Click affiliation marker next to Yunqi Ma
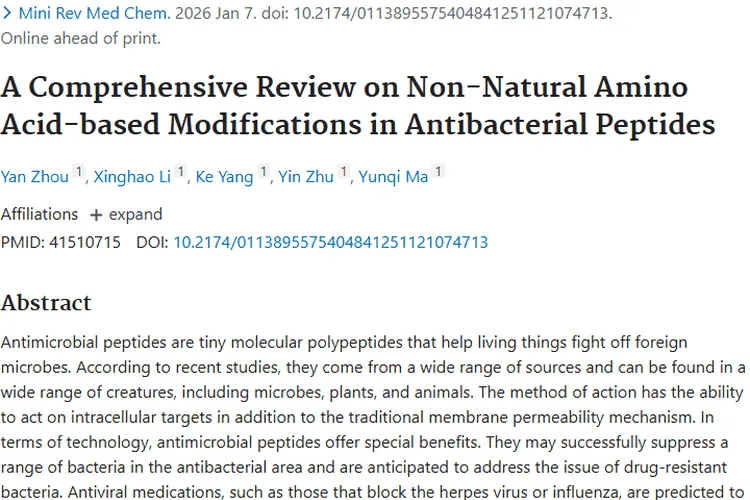Screen dimensions: 750x500 pos(437,173)
